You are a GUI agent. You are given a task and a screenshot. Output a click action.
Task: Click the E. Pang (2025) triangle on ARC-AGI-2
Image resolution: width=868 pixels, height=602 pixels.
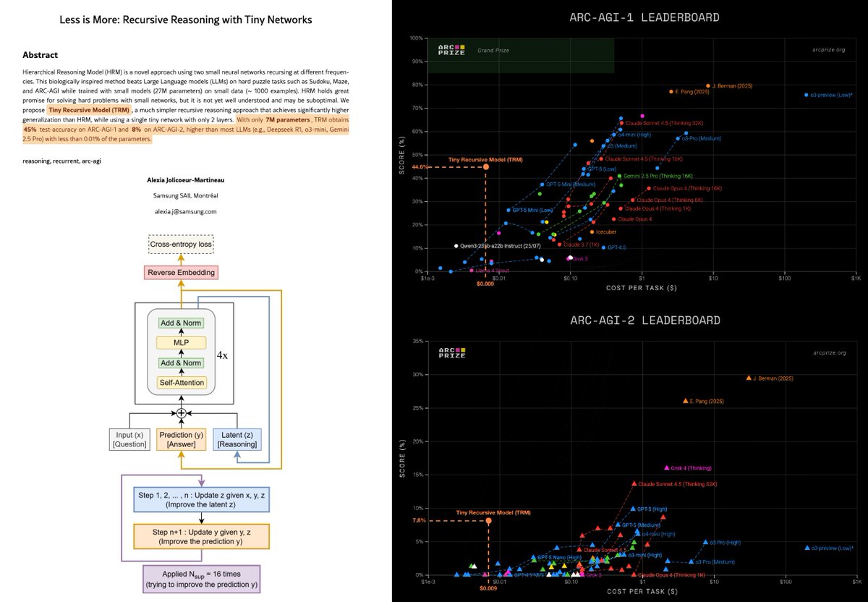[684, 400]
